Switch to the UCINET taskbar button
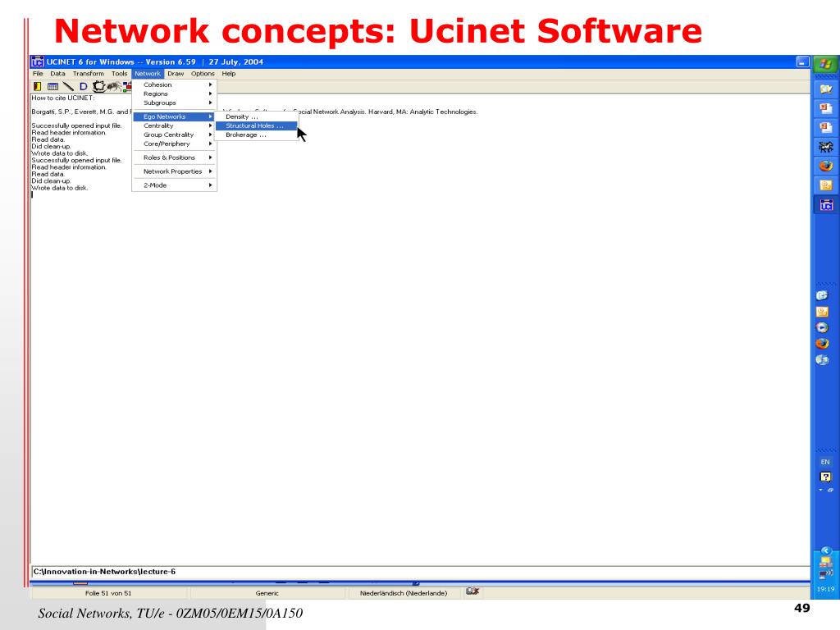This screenshot has height=630, width=840. tap(826, 204)
